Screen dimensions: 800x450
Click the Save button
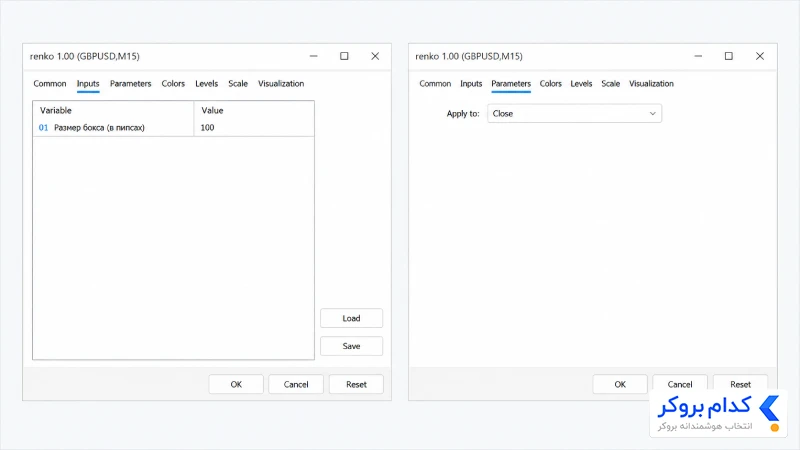point(351,346)
